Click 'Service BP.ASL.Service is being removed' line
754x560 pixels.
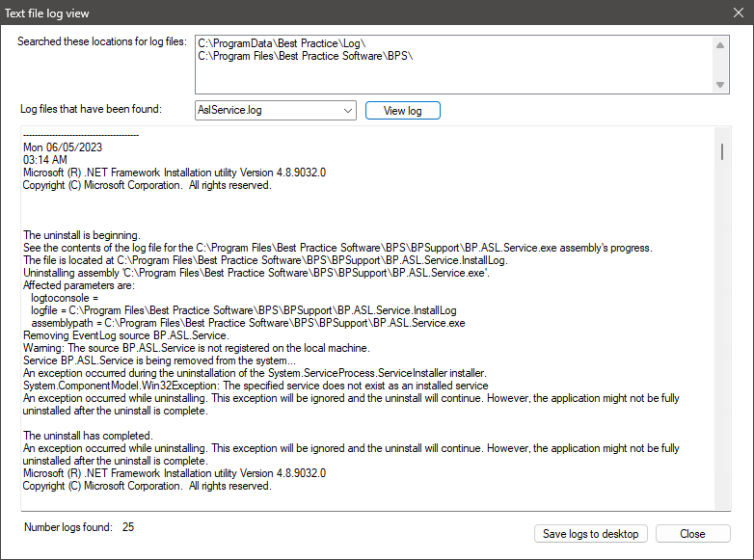click(x=159, y=360)
